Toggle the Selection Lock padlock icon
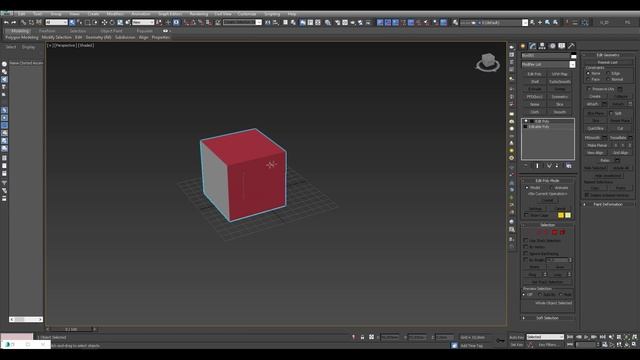 click(362, 337)
